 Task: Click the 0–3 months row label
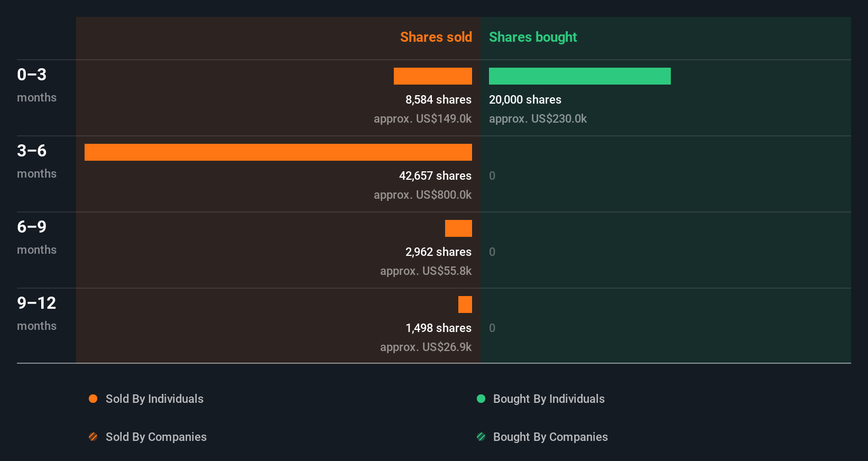click(x=36, y=85)
